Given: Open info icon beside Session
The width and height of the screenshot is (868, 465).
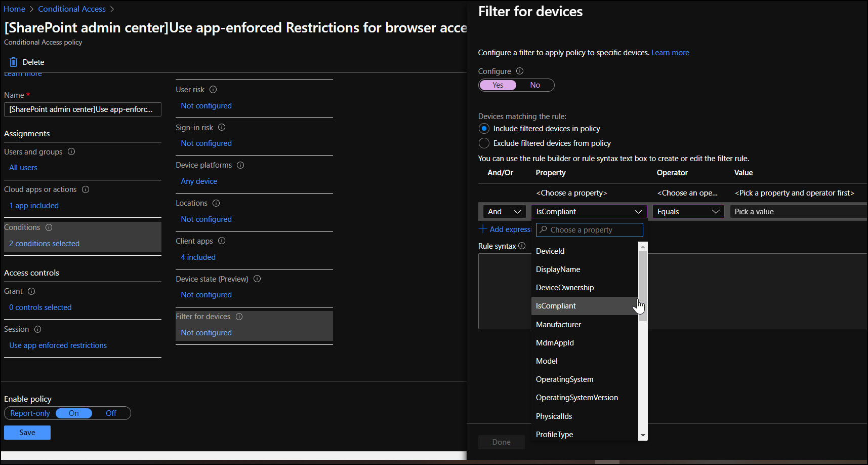Looking at the screenshot, I should pyautogui.click(x=37, y=329).
